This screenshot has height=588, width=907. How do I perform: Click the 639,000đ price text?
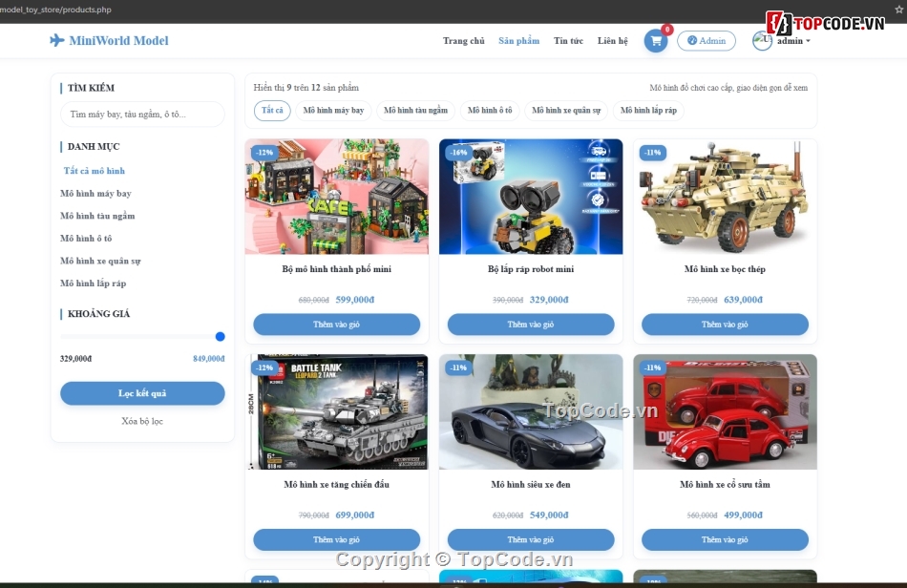744,300
